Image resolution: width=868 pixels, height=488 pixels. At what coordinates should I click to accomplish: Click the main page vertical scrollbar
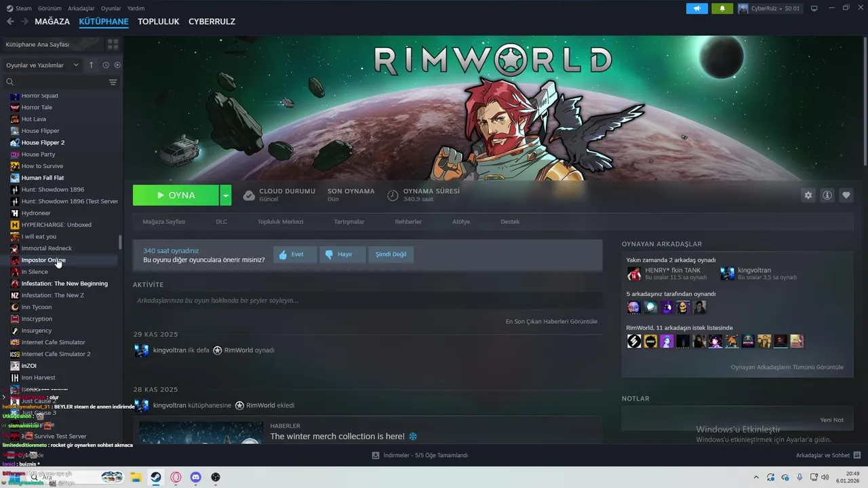[865, 102]
